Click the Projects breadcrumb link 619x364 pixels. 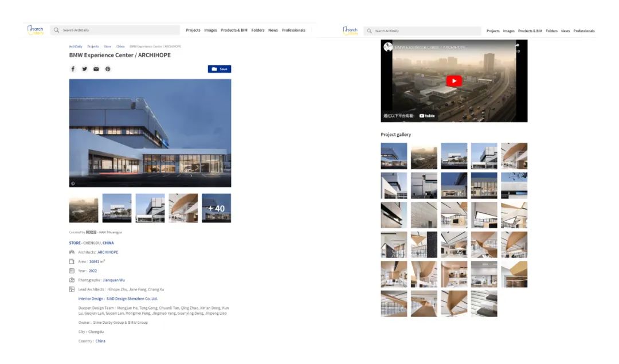click(x=93, y=46)
